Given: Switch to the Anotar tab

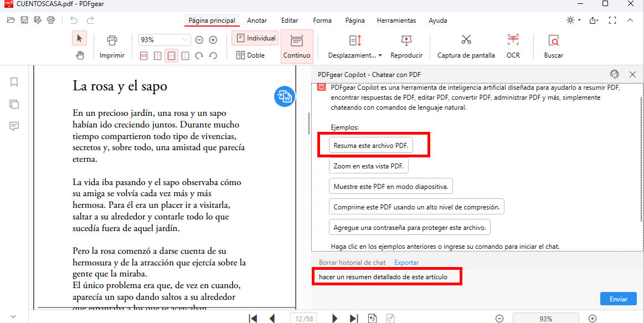Looking at the screenshot, I should tap(257, 20).
